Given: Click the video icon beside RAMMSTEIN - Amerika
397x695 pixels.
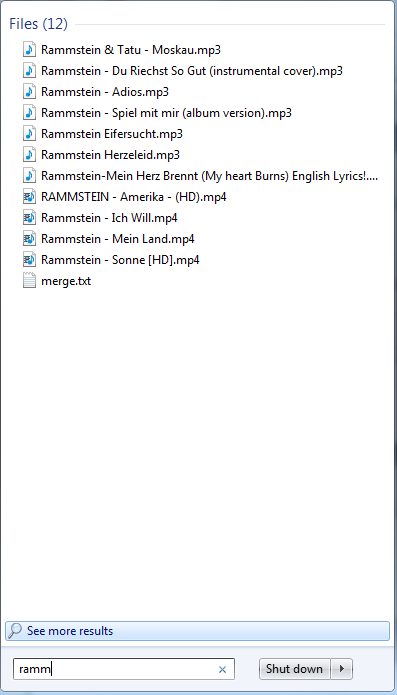Looking at the screenshot, I should [29, 197].
